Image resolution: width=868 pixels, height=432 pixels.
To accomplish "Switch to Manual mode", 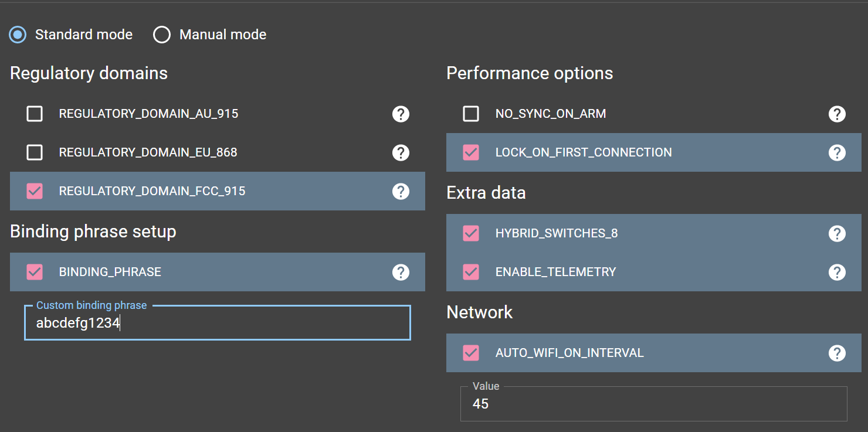I will tap(162, 35).
